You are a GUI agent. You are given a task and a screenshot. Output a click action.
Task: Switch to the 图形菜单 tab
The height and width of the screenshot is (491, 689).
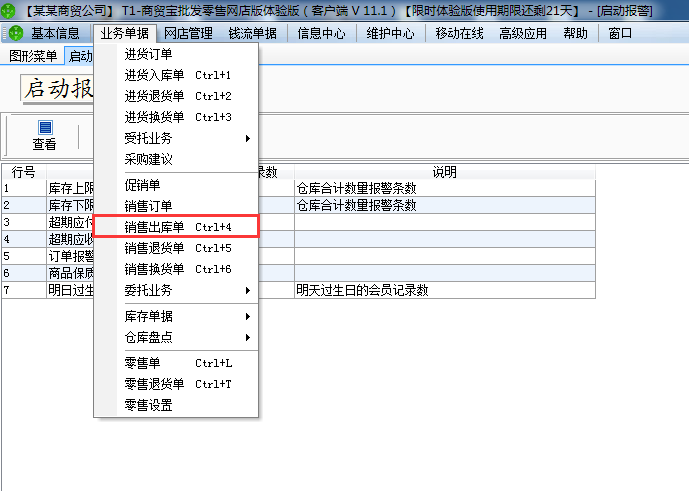click(33, 56)
